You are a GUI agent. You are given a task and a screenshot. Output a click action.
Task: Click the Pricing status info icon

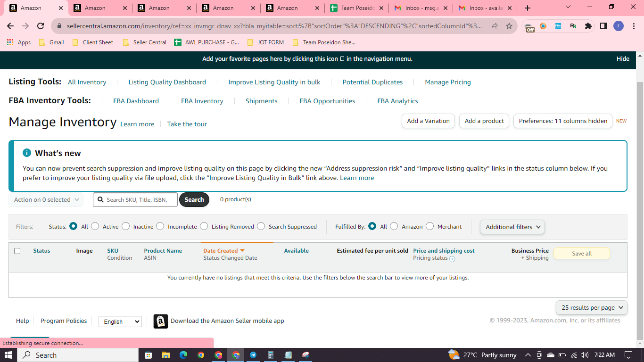(452, 259)
